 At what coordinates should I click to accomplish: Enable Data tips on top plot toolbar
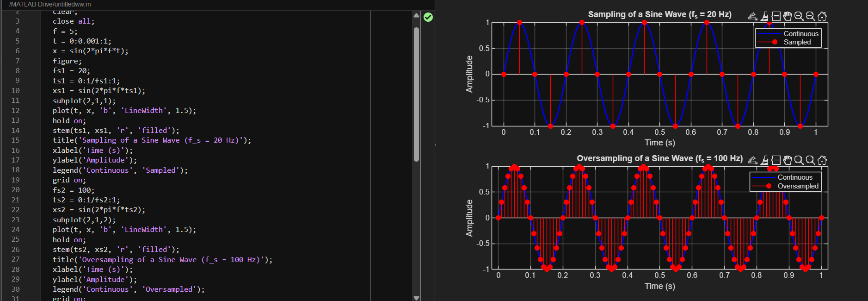pos(776,16)
